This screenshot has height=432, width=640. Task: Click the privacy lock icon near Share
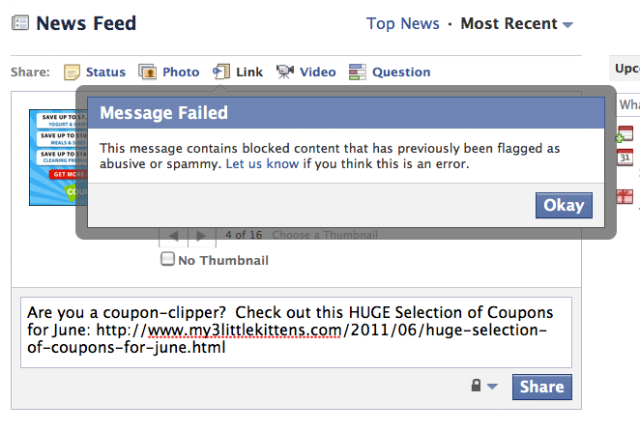tap(476, 385)
